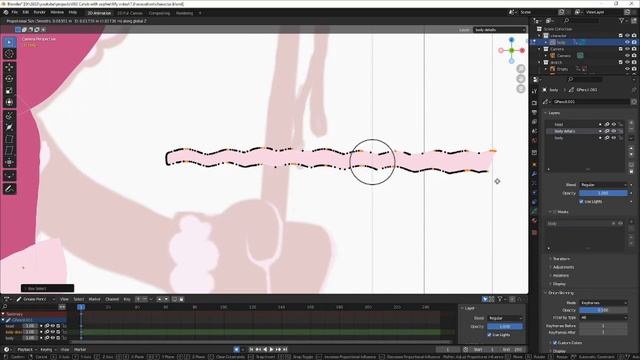
Task: Switch to the 2D Animation workspace tab
Action: (99, 13)
